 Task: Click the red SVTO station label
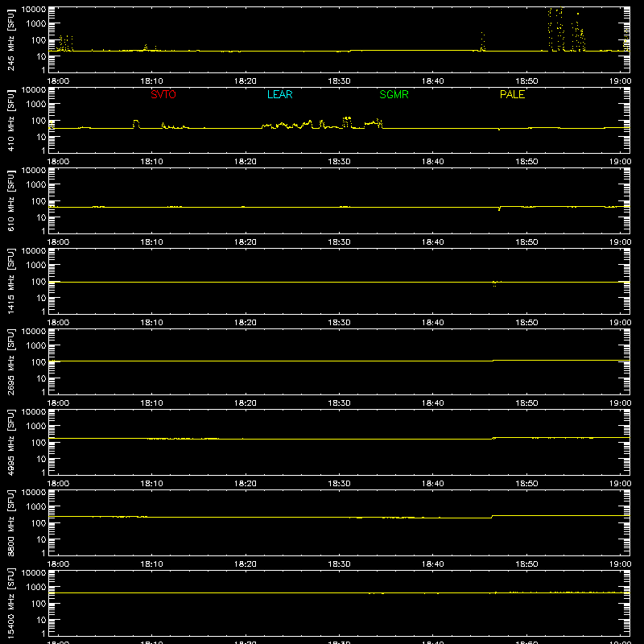[163, 94]
